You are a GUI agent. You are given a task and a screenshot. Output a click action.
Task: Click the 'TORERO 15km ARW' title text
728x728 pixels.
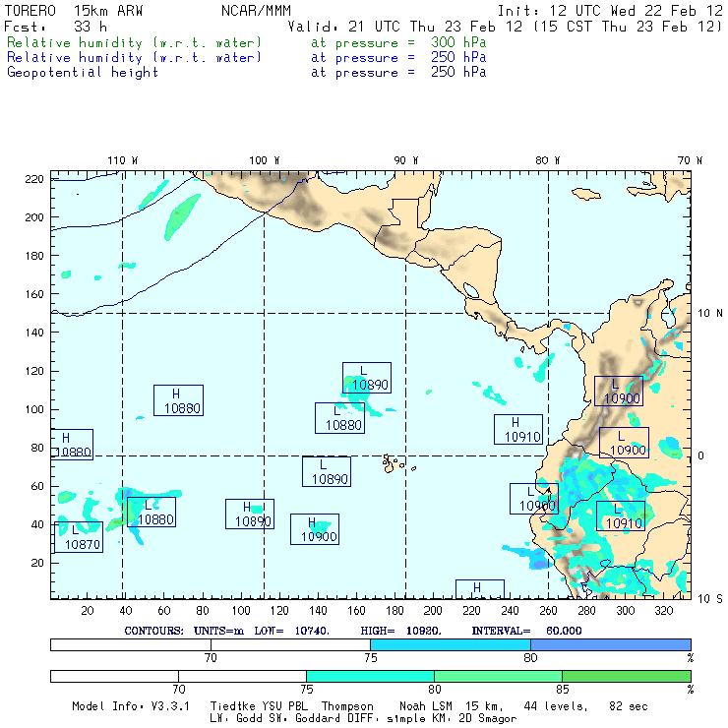[x=74, y=11]
